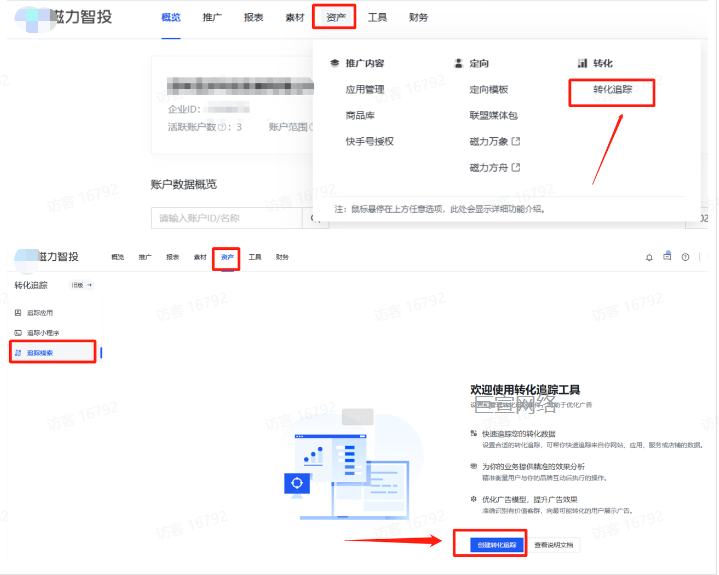Viewport: 719px width, 575px height.
Task: Click the icon beside 追踪线索
Action: point(18,353)
